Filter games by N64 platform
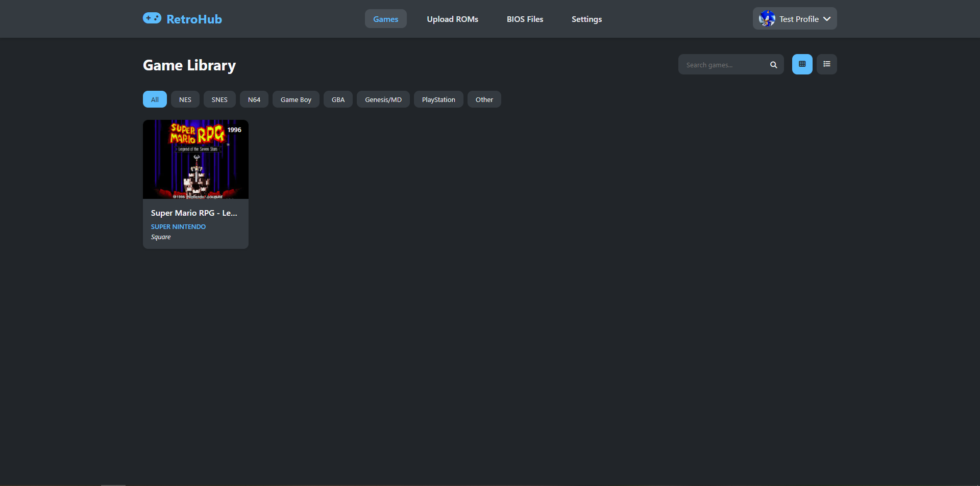This screenshot has width=980, height=486. coord(254,99)
